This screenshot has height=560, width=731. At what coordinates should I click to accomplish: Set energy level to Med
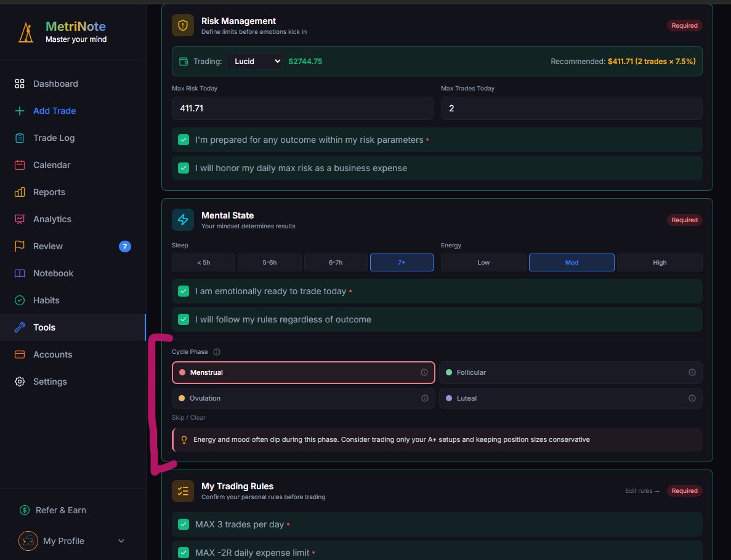(571, 262)
